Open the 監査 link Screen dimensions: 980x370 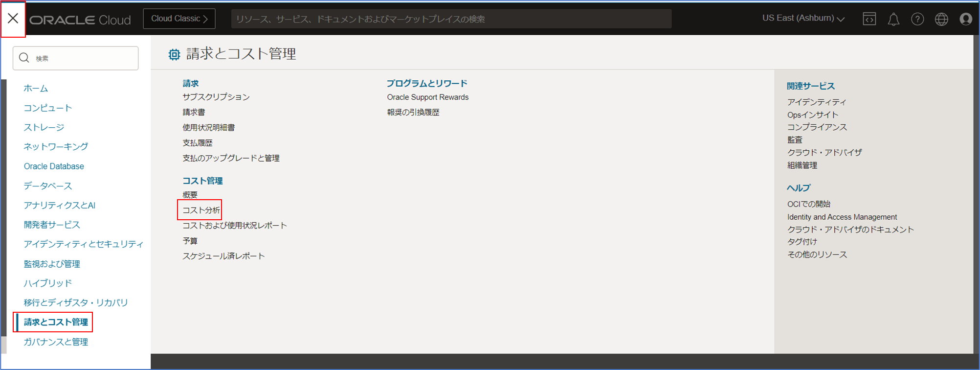795,139
